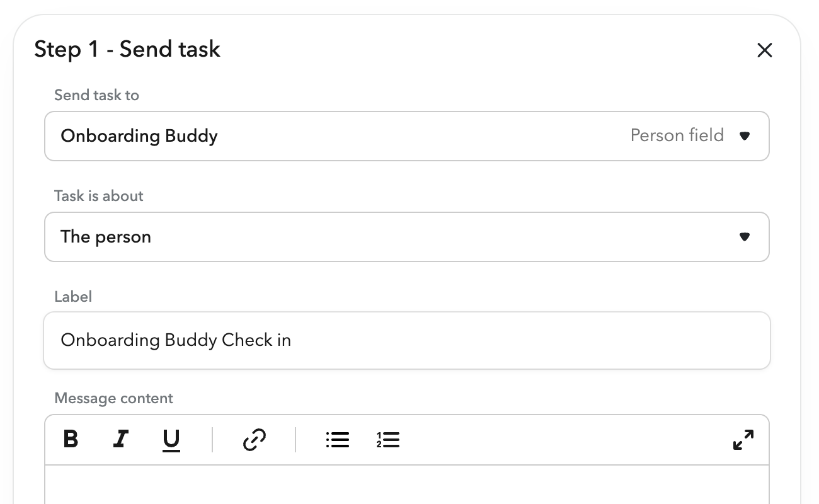
Task: Select the Task is about label
Action: (98, 196)
